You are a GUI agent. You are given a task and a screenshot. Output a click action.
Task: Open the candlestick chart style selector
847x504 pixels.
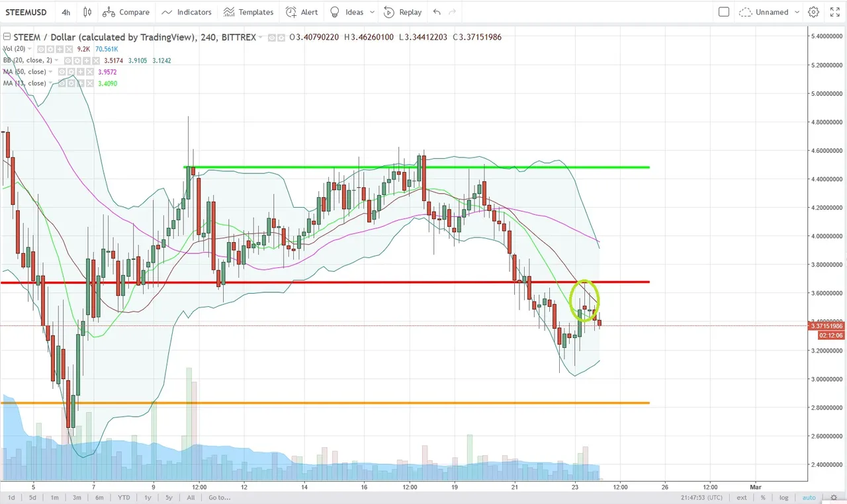[87, 12]
